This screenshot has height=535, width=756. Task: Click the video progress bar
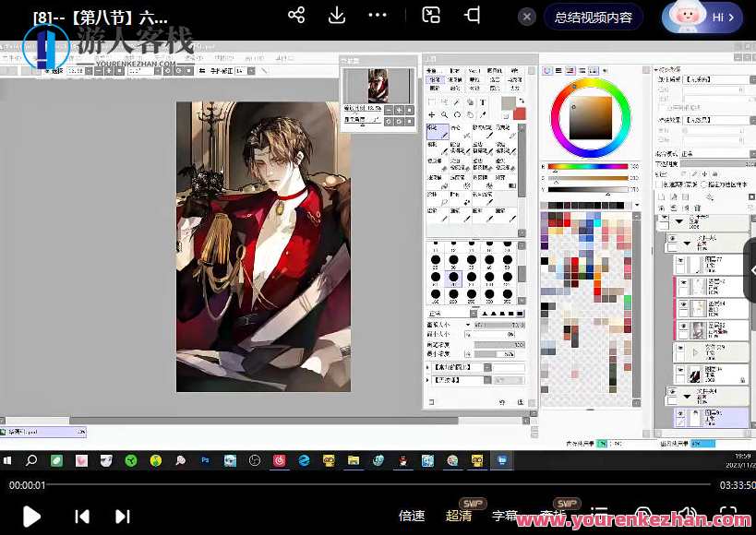click(369, 484)
